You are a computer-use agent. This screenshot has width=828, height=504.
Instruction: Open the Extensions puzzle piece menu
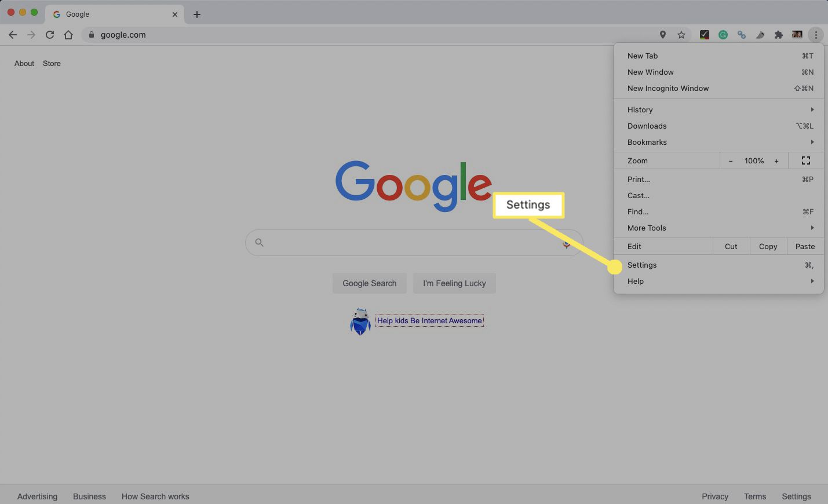(x=779, y=35)
